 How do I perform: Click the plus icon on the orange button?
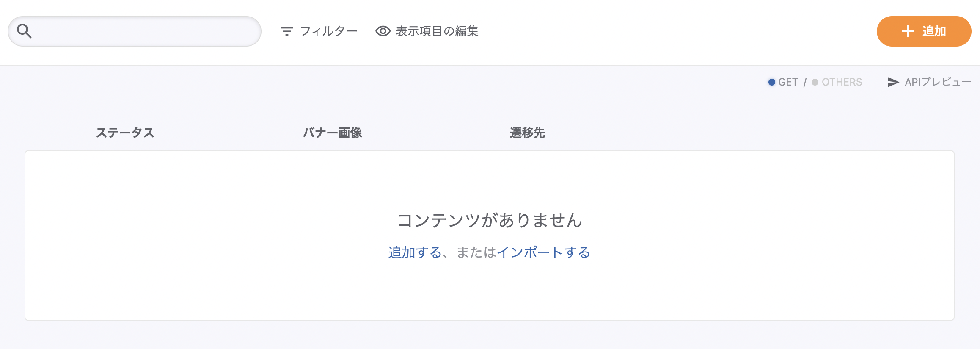point(908,31)
